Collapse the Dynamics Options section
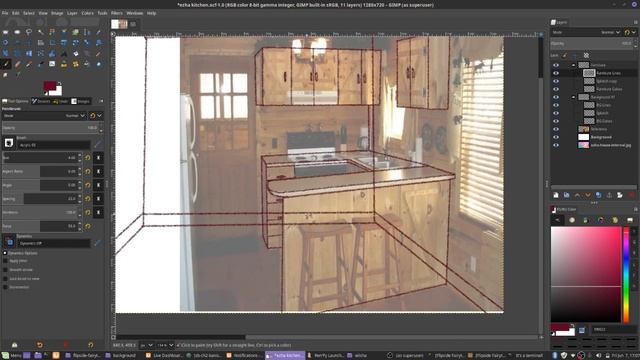Screen dimensions: 640x360 [x=5, y=253]
